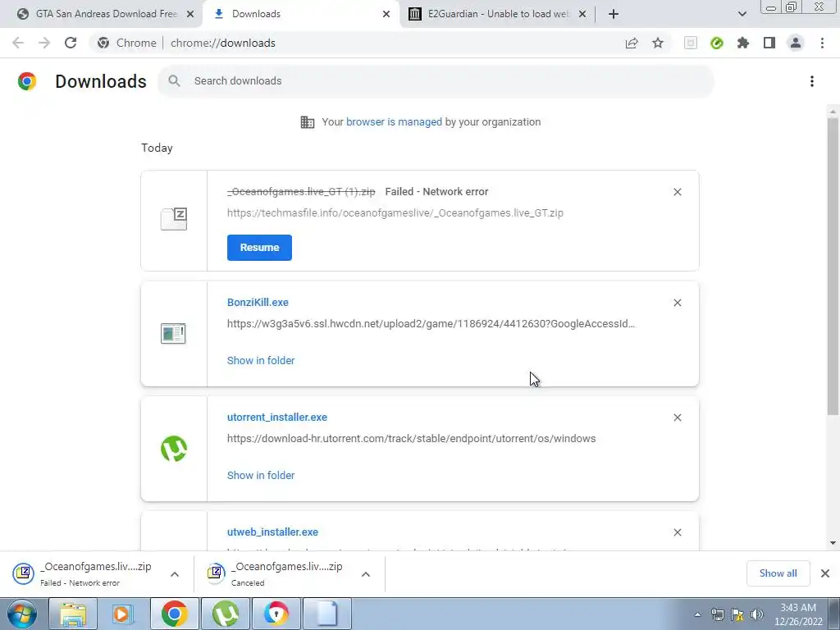
Task: Open Chrome's three-dot main menu
Action: click(822, 43)
